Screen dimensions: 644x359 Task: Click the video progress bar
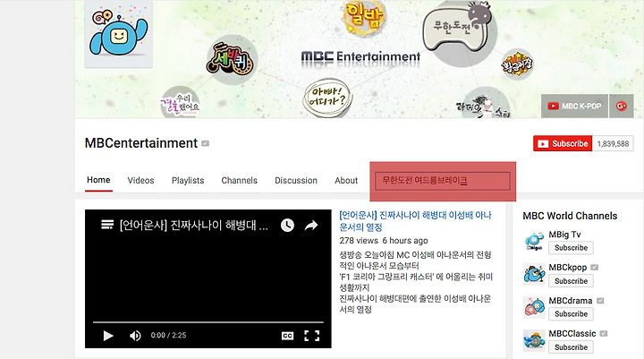tap(208, 322)
